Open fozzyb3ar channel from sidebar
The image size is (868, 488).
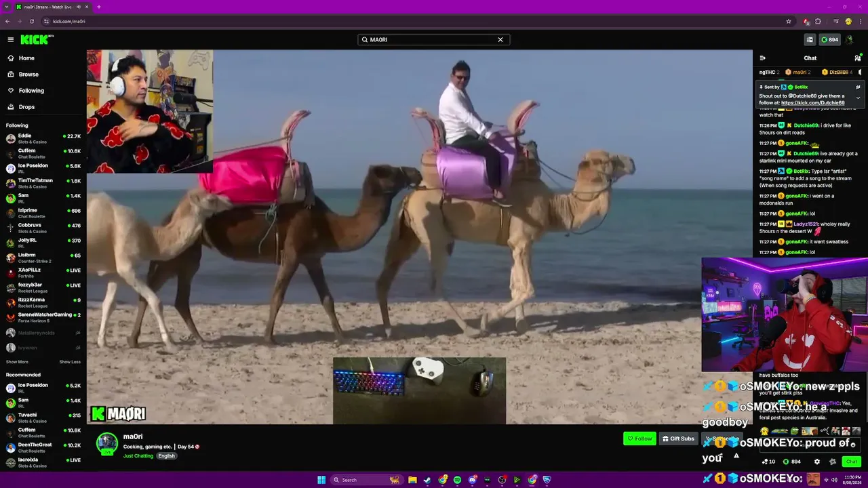(43, 287)
